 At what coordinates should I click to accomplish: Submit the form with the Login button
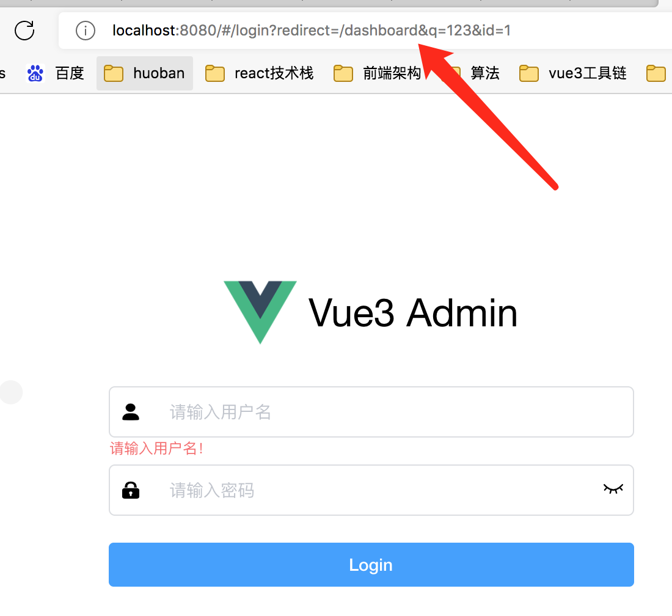click(x=371, y=565)
